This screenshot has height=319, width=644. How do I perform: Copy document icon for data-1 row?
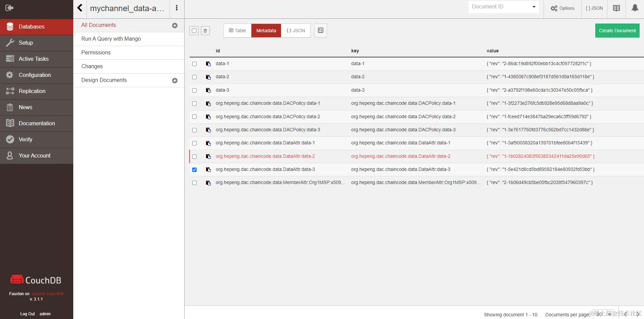(x=208, y=64)
